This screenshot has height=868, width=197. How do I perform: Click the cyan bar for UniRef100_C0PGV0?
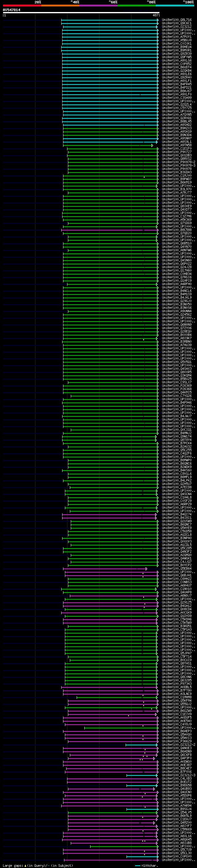click(143, 857)
